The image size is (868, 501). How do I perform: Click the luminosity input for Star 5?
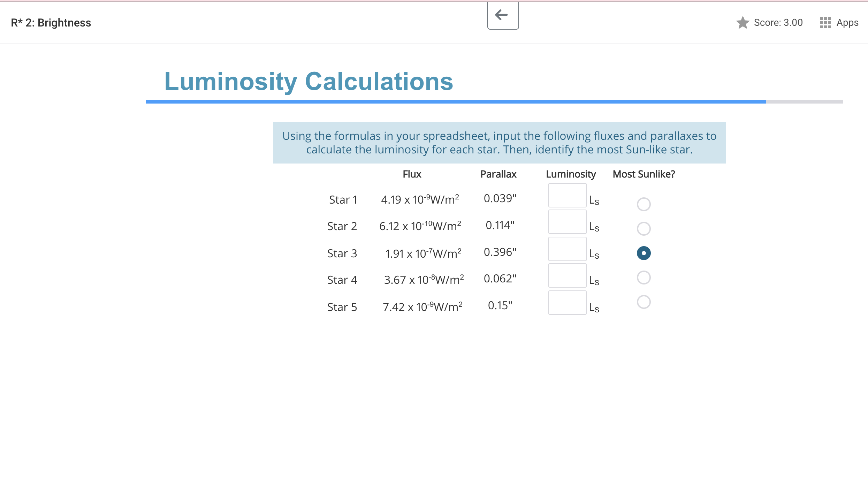(567, 302)
